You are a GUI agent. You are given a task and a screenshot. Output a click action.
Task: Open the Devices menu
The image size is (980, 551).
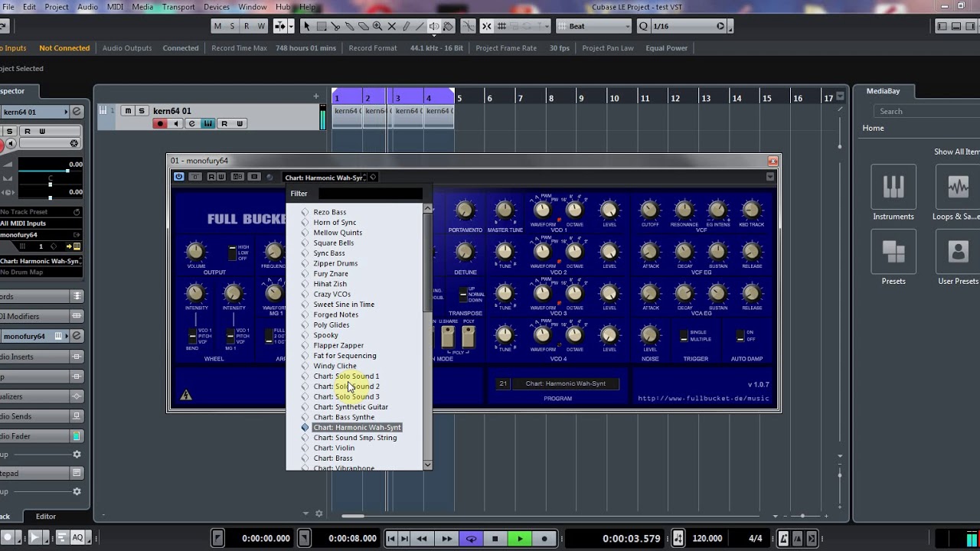[216, 7]
